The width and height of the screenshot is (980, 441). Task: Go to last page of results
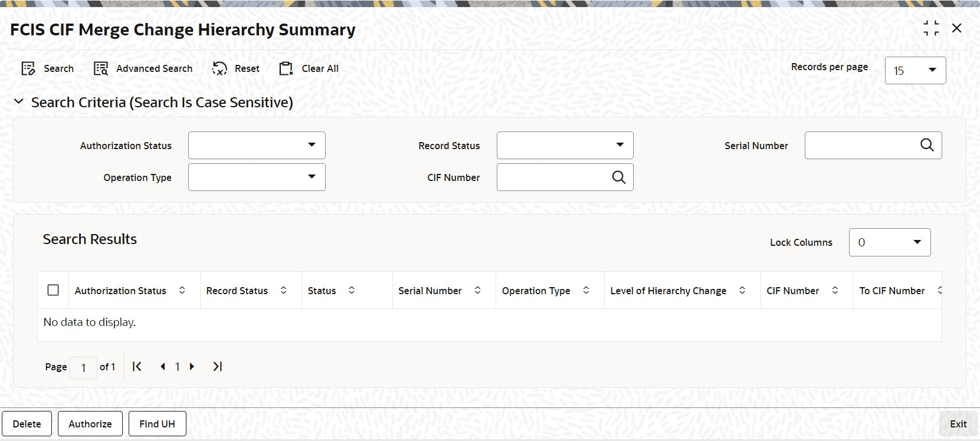[x=217, y=367]
